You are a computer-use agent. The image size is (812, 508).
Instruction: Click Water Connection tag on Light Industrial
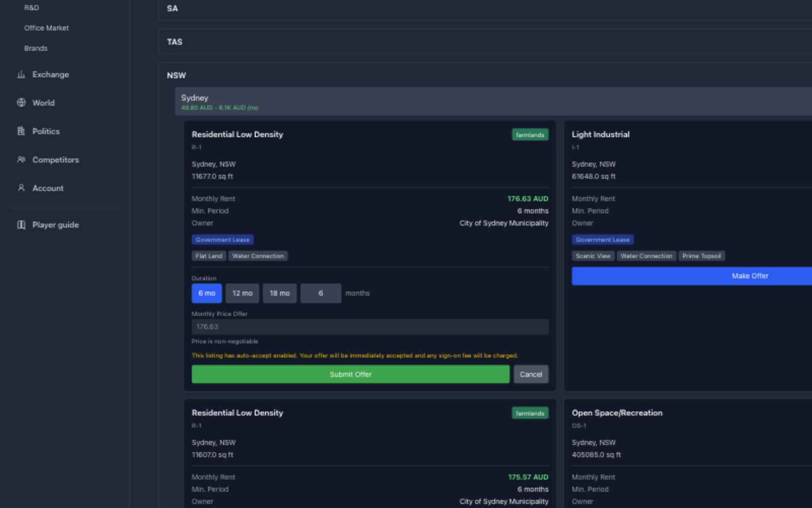point(647,256)
